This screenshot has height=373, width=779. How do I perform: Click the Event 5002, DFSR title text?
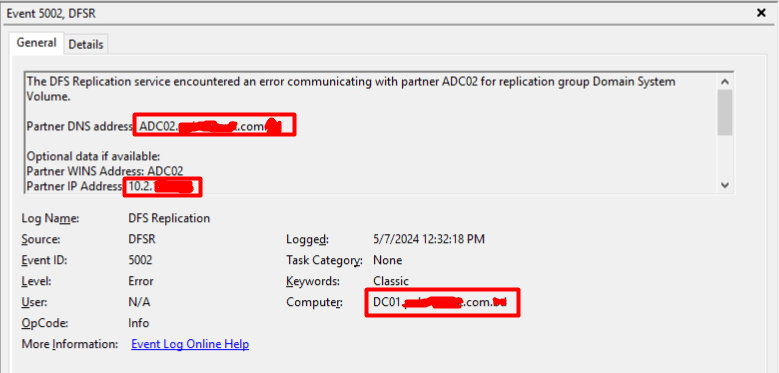(x=51, y=14)
